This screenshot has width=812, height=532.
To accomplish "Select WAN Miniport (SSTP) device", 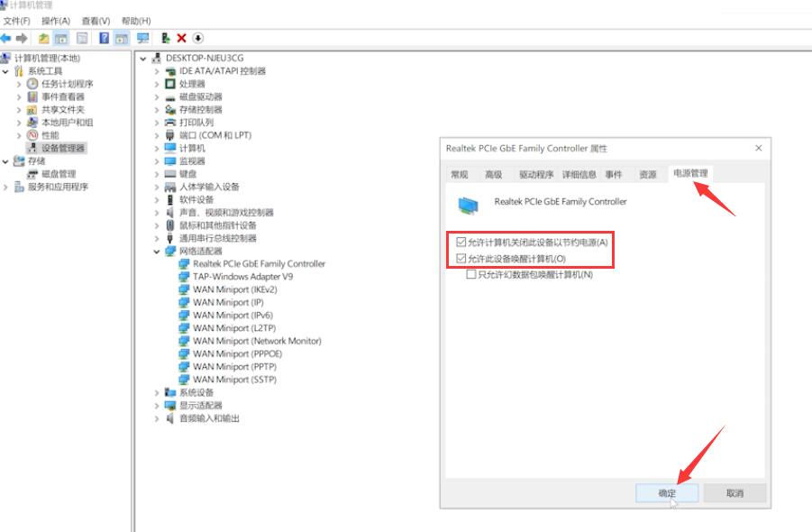I will [x=234, y=380].
